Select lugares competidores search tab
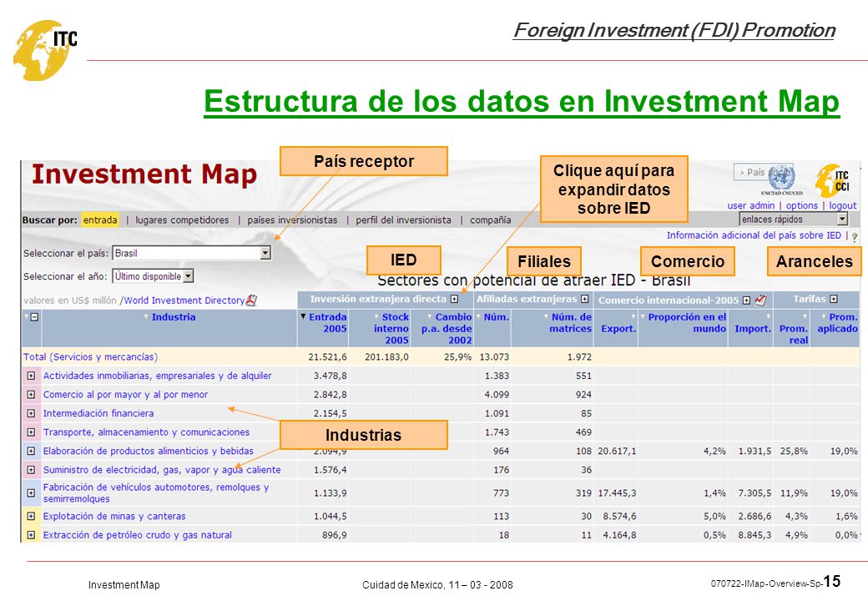 click(x=182, y=220)
